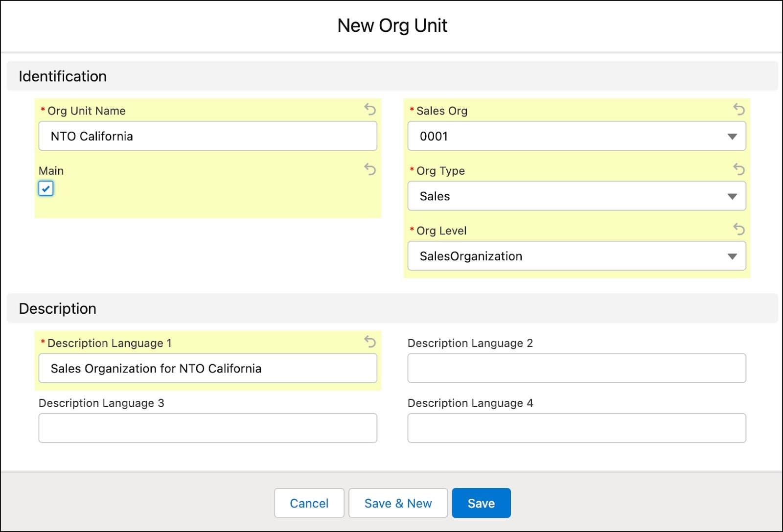Uncheck the Main checkbox
Viewport: 783px width, 532px height.
click(46, 188)
